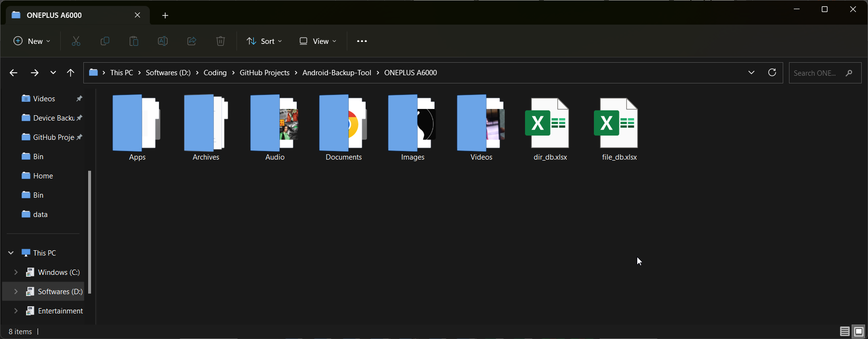Screen dimensions: 868x339
Task: Refresh the current folder view
Action: pos(772,73)
